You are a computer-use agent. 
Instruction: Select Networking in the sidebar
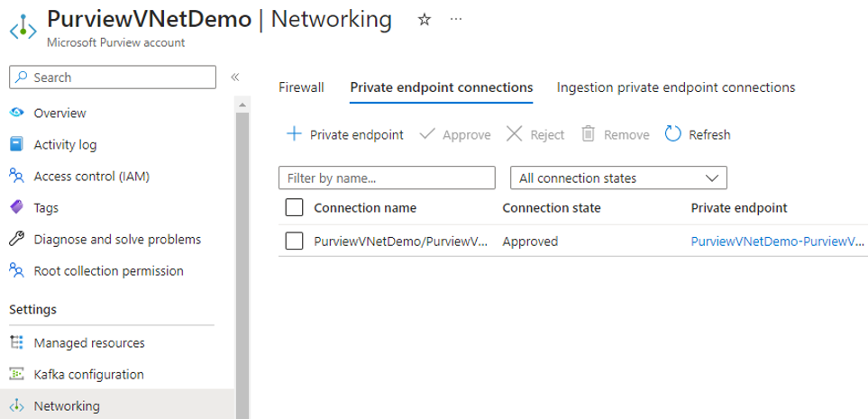tap(67, 405)
